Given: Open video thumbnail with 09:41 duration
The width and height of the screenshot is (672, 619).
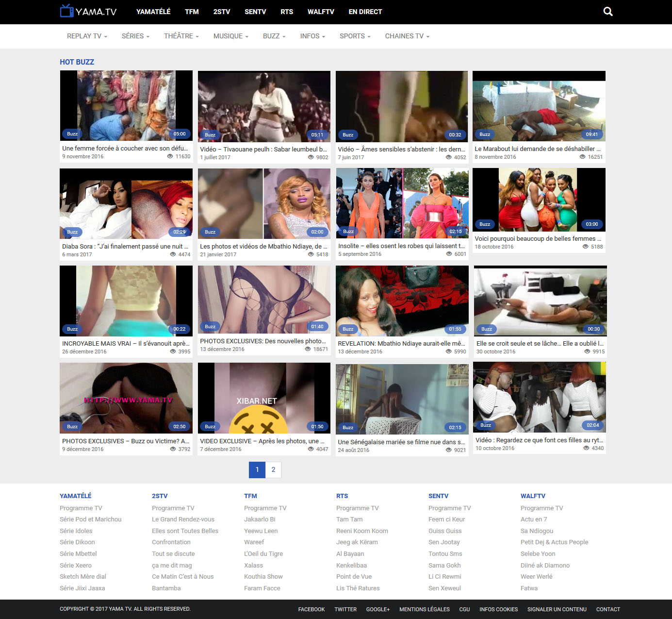Looking at the screenshot, I should [x=539, y=106].
